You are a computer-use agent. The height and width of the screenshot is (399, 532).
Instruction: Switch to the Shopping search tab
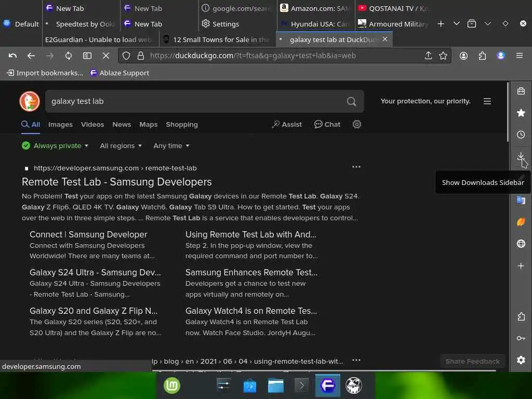(x=181, y=125)
